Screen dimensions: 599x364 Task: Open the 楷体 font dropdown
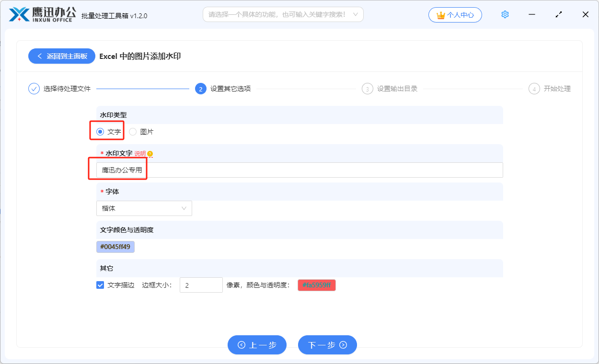point(144,208)
